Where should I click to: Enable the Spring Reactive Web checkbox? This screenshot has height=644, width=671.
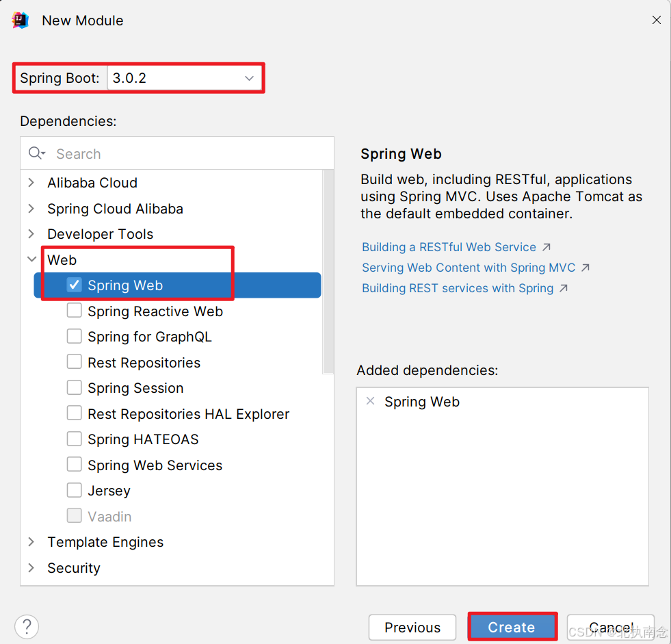click(x=74, y=311)
